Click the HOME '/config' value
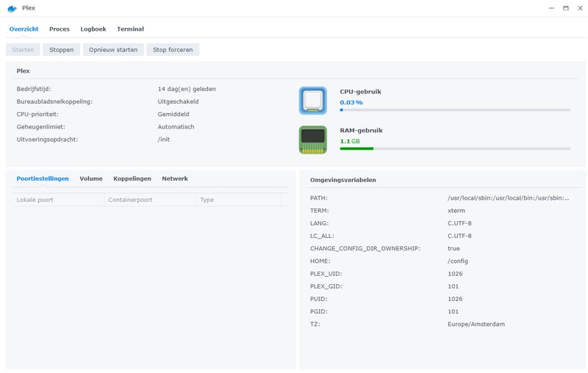The width and height of the screenshot is (588, 373). pyautogui.click(x=457, y=261)
